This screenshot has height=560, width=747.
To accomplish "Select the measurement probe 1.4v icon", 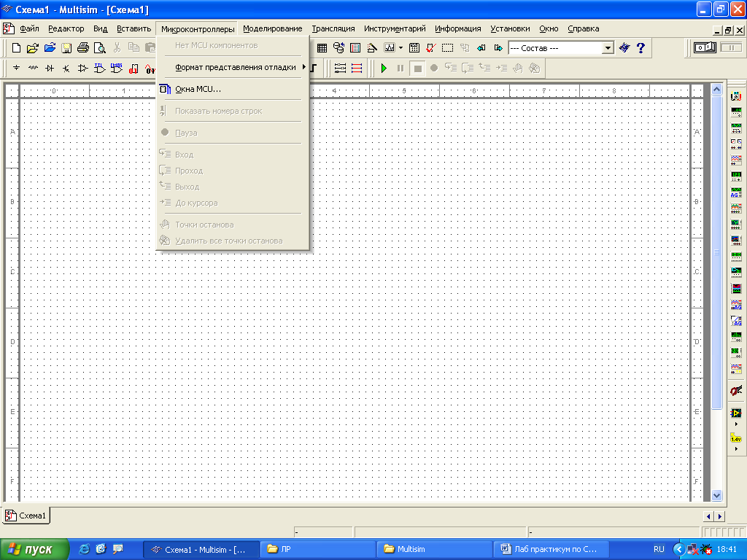I will pos(736,438).
